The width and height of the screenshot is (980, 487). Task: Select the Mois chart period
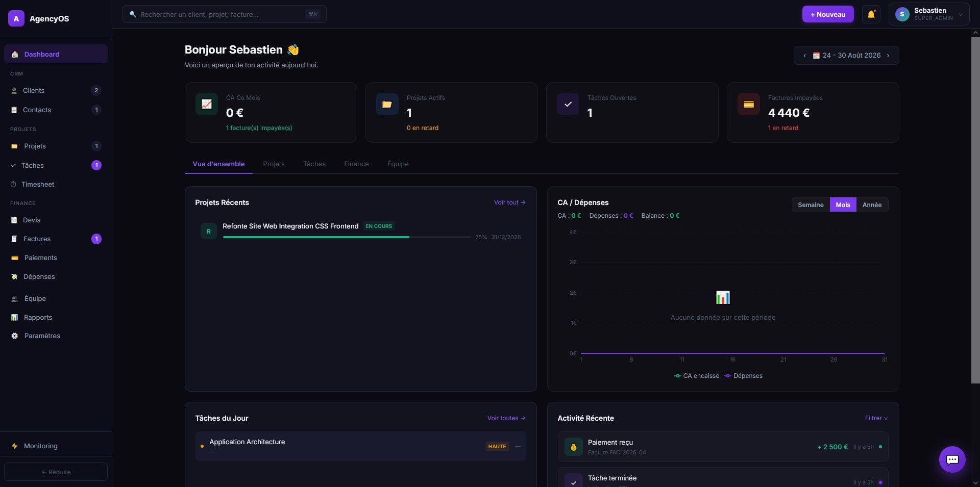pyautogui.click(x=843, y=204)
